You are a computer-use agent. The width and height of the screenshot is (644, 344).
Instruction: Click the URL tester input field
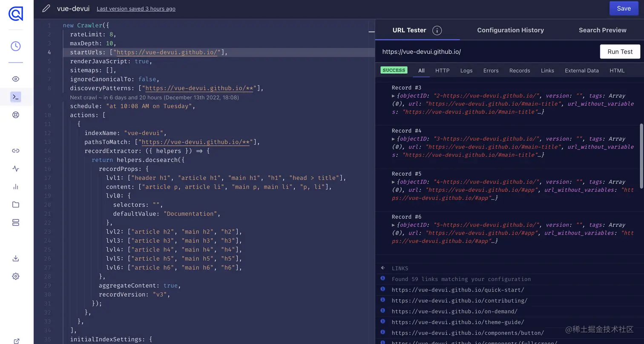(488, 52)
